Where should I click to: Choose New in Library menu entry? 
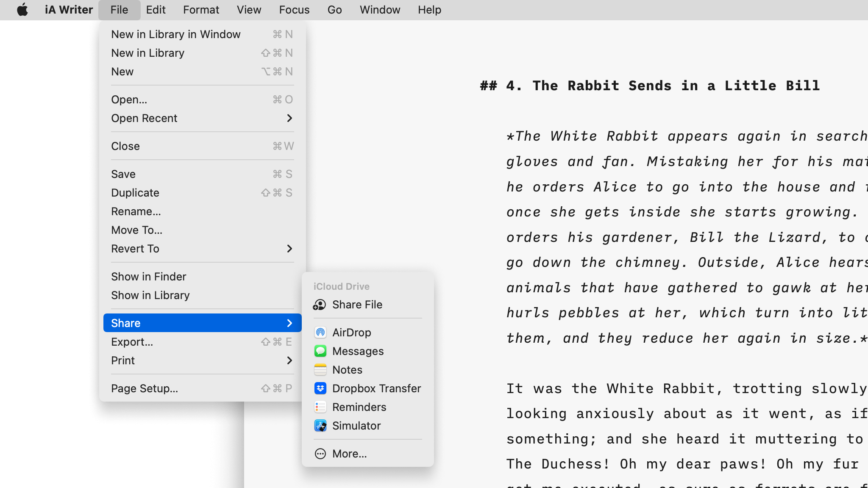coord(203,53)
